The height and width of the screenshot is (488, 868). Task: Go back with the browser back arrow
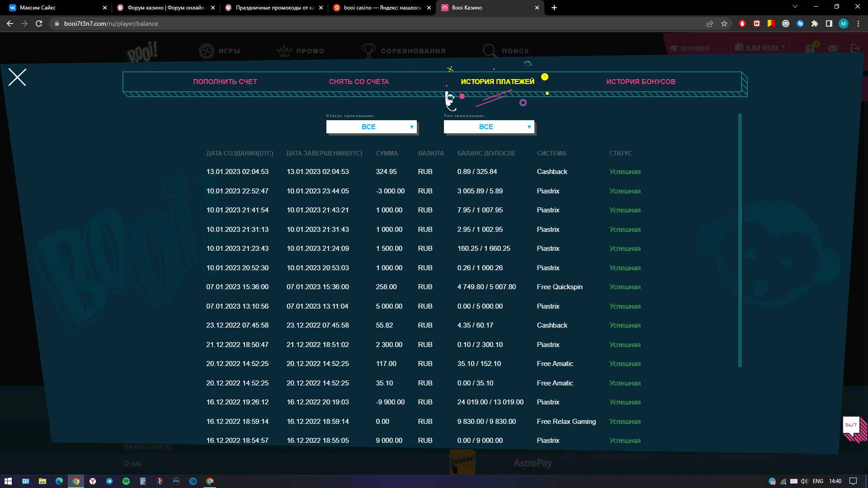10,23
